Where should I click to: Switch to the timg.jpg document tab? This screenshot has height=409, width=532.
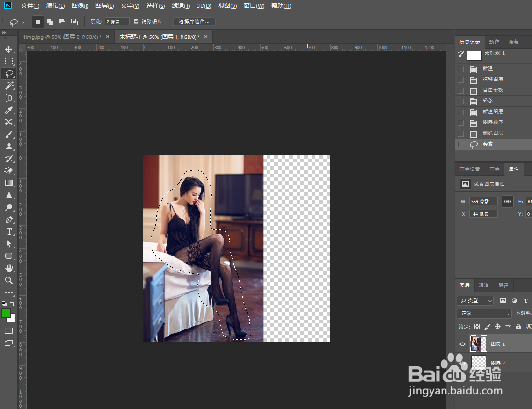pos(62,37)
